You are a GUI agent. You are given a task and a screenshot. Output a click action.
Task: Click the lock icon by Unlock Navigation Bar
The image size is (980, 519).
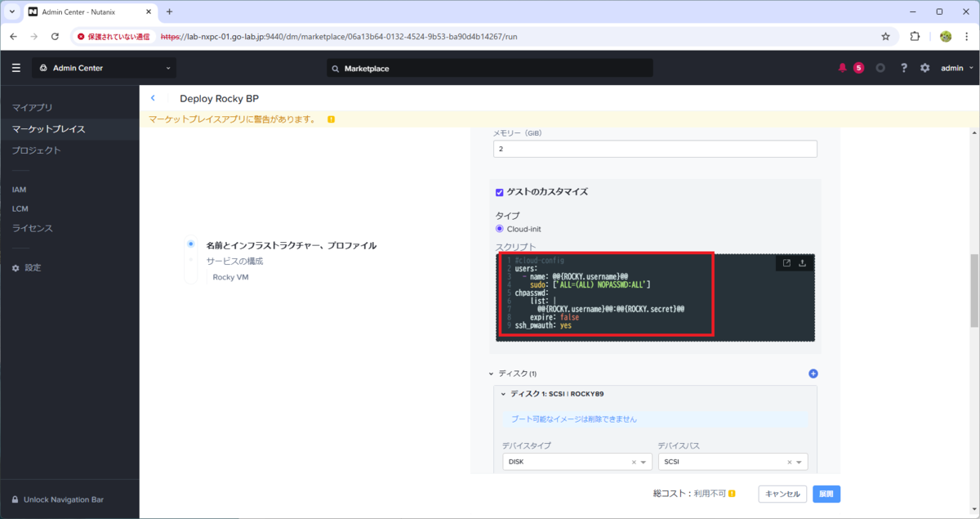click(x=15, y=499)
